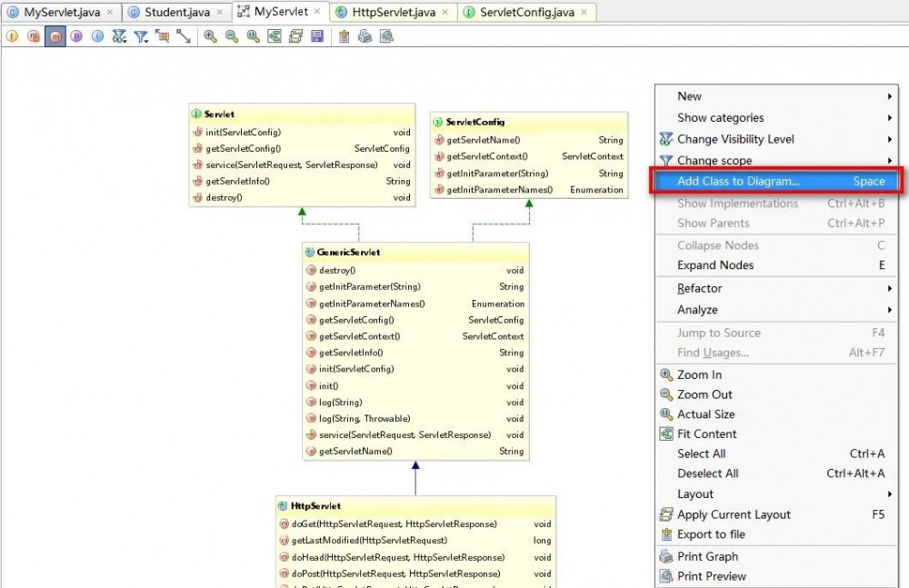Open the Show categories submenu
Viewport: 909px width, 588px height.
coord(718,116)
